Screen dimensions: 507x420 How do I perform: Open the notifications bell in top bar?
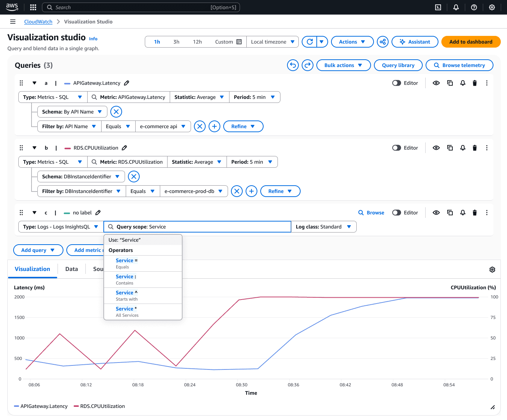click(x=456, y=7)
